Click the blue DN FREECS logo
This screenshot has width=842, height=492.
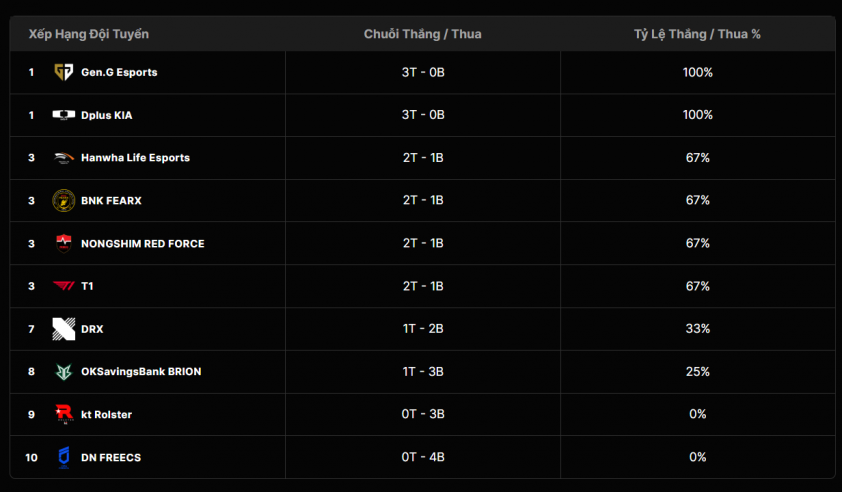[x=63, y=458]
